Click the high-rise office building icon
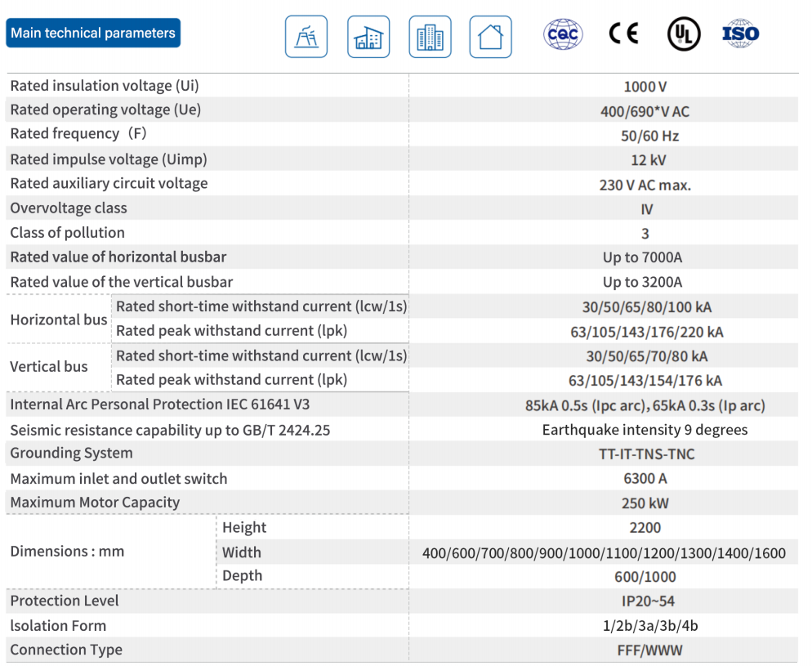The height and width of the screenshot is (666, 812). tap(430, 37)
